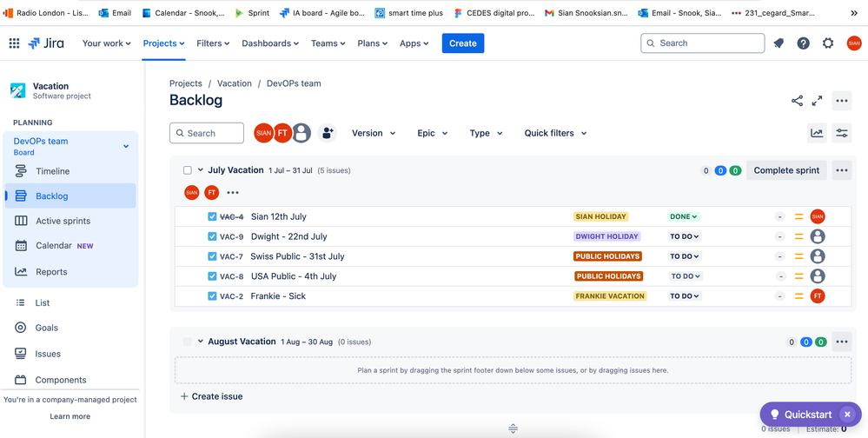868x438 pixels.
Task: Uncheck the VAC-4 Sian 12th July checkbox
Action: [212, 216]
